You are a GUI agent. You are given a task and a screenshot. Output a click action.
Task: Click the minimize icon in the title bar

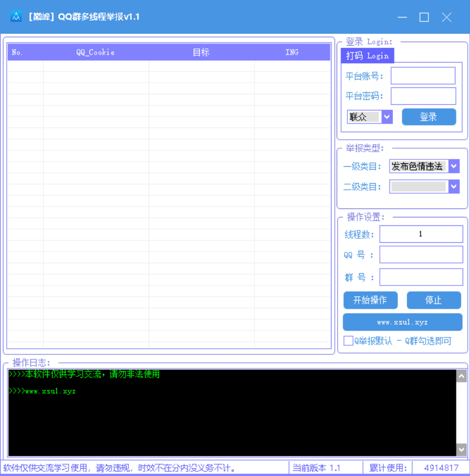click(x=402, y=17)
